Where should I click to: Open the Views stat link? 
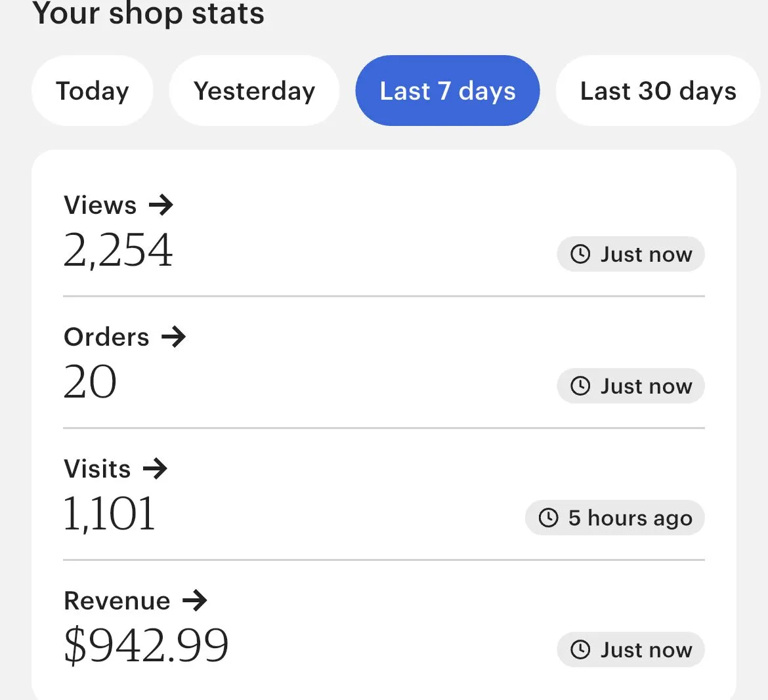[100, 205]
